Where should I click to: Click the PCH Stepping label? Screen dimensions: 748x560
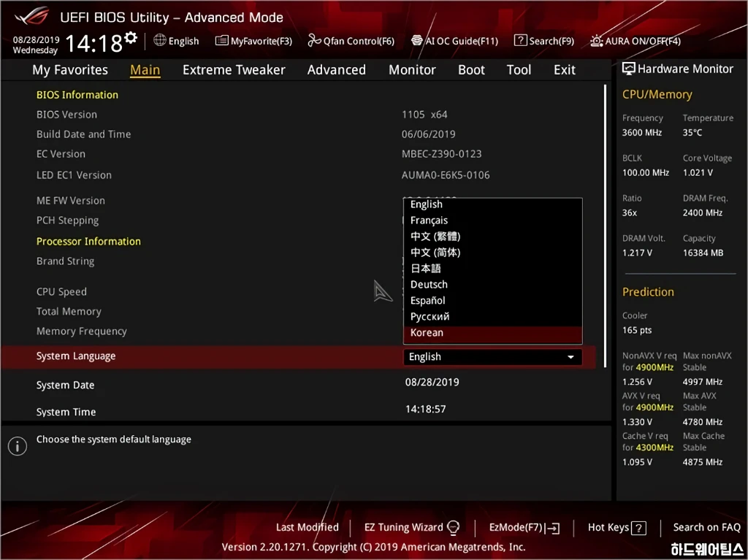(x=68, y=220)
